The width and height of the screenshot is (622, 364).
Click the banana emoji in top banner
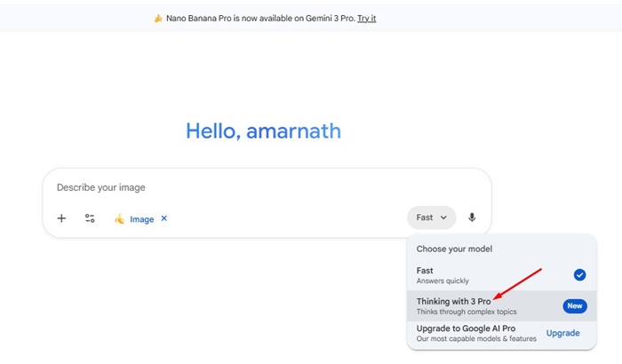(158, 18)
